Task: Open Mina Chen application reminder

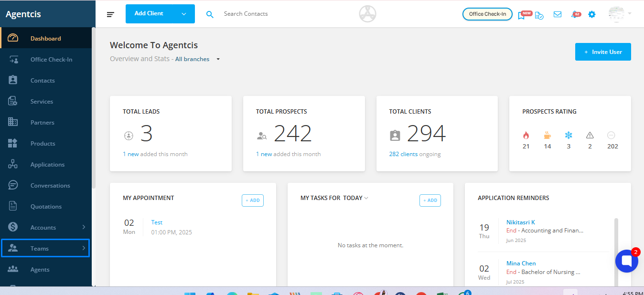Action: pyautogui.click(x=521, y=263)
